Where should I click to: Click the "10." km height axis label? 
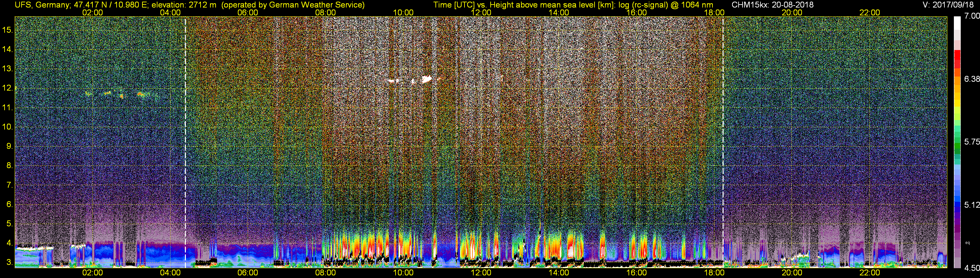point(8,127)
